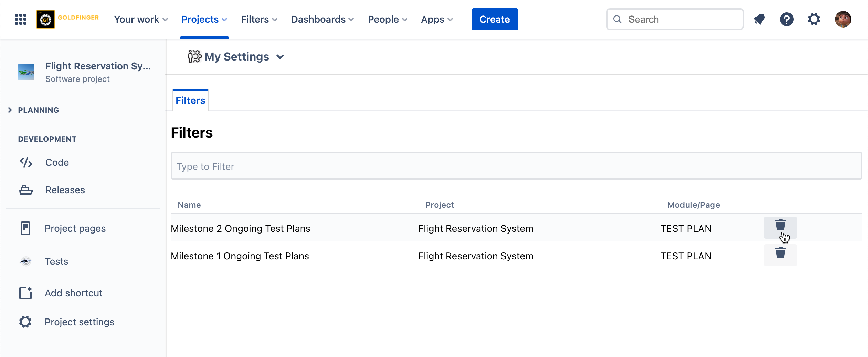Select the Filters tab
The image size is (868, 357).
tap(190, 100)
